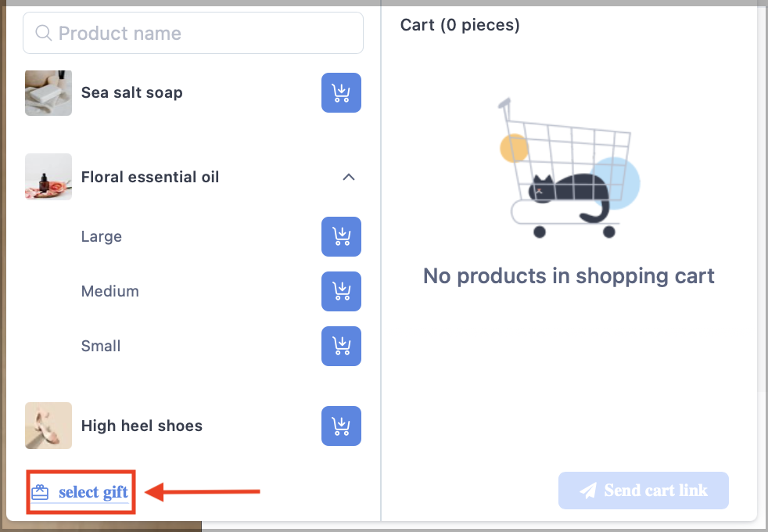
Task: Open the Floral essential oil thumbnail
Action: pos(48,177)
